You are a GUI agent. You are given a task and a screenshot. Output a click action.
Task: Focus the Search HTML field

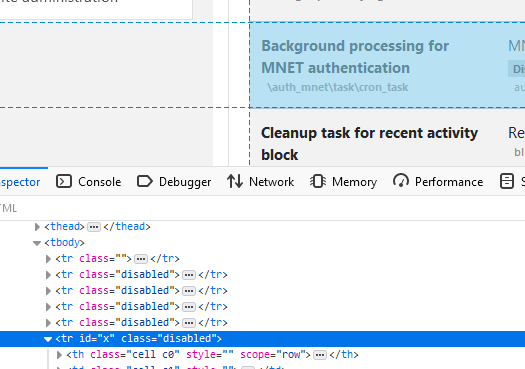pos(262,208)
